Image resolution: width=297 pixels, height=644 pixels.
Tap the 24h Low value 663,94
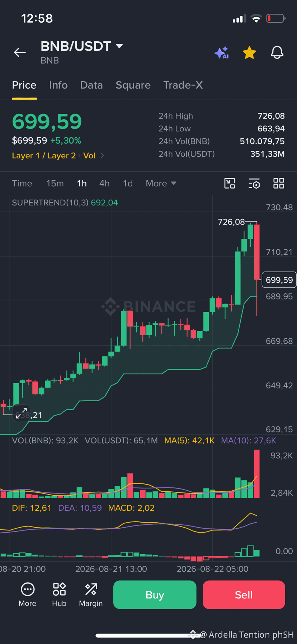(271, 129)
